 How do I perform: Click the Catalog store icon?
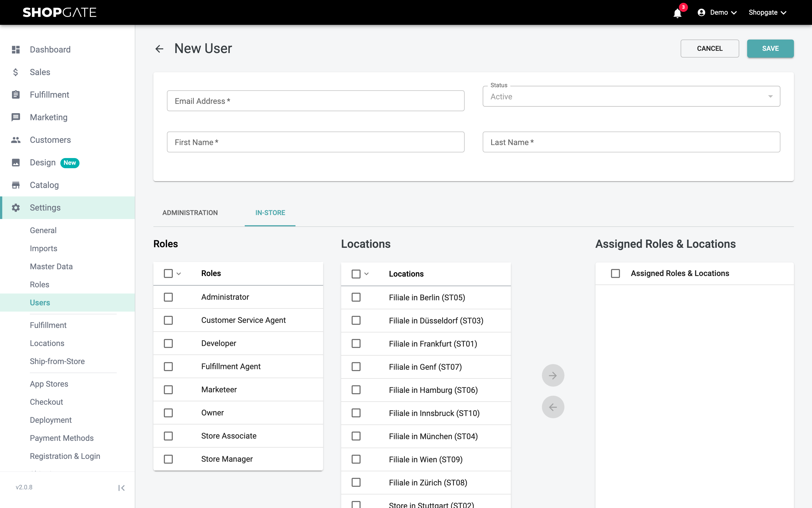[x=16, y=185]
